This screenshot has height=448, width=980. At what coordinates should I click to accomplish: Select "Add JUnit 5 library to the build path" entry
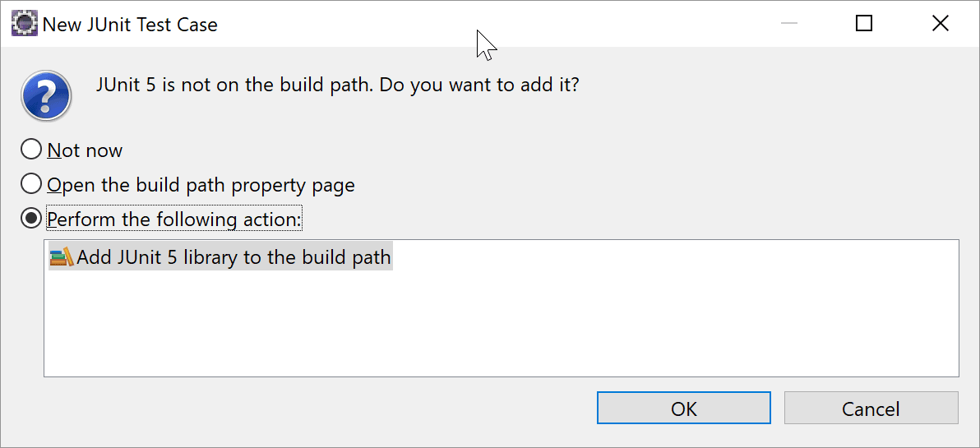tap(220, 256)
